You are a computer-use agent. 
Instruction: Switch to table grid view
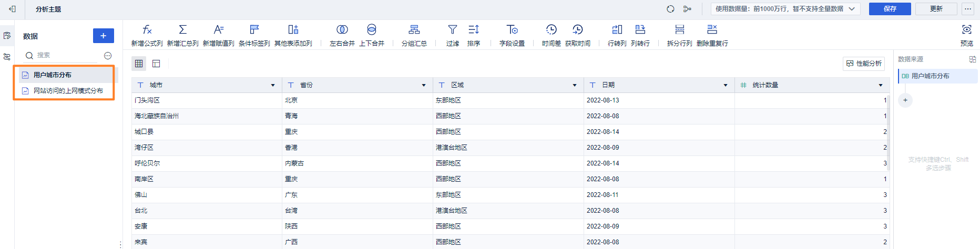(139, 64)
